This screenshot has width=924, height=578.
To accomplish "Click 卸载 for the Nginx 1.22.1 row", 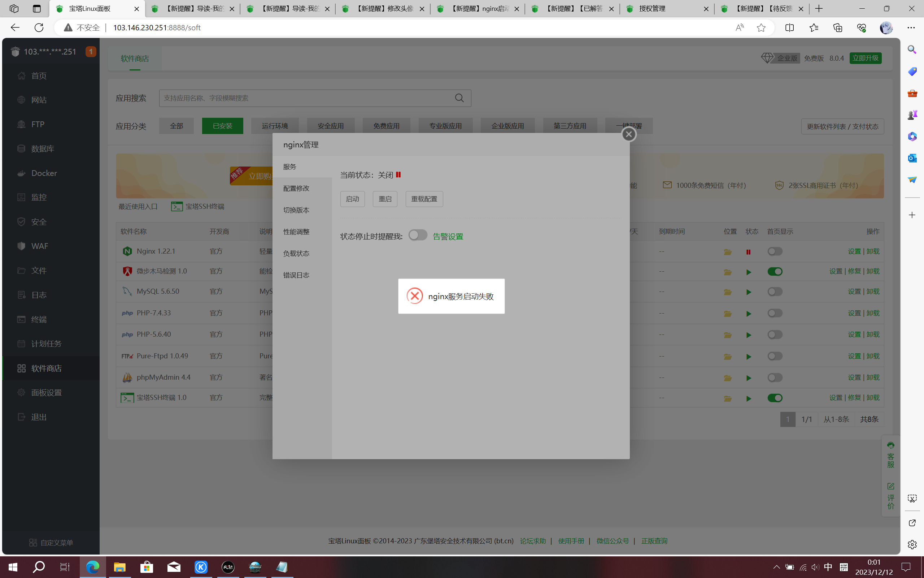I will pyautogui.click(x=873, y=251).
